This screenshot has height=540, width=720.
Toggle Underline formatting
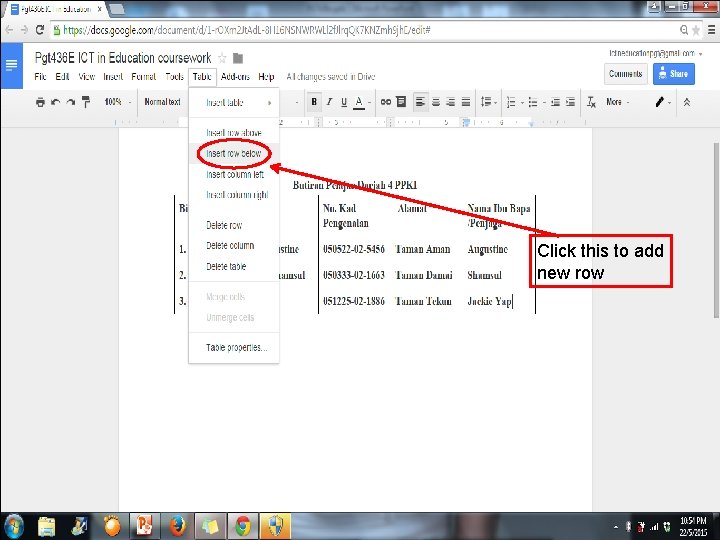(344, 102)
